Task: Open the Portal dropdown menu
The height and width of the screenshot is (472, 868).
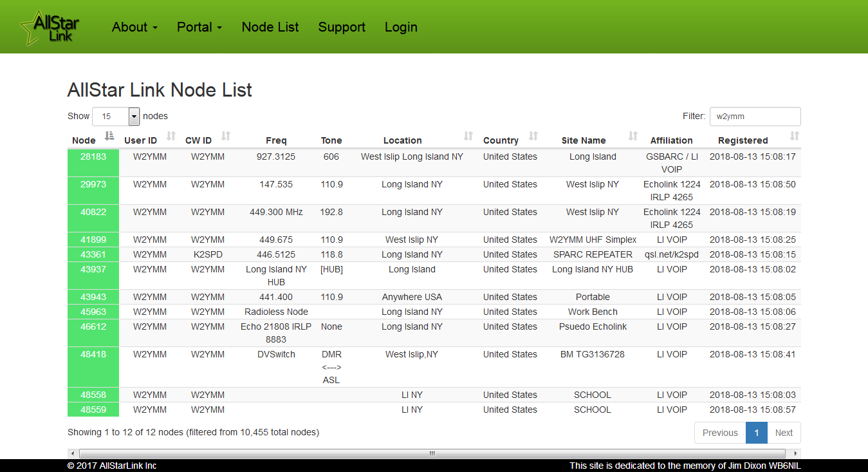Action: pos(199,27)
